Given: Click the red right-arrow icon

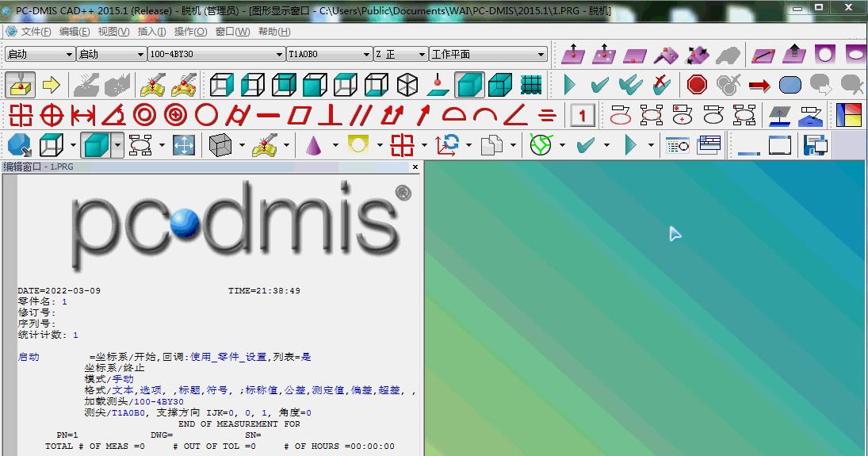Looking at the screenshot, I should pyautogui.click(x=759, y=85).
